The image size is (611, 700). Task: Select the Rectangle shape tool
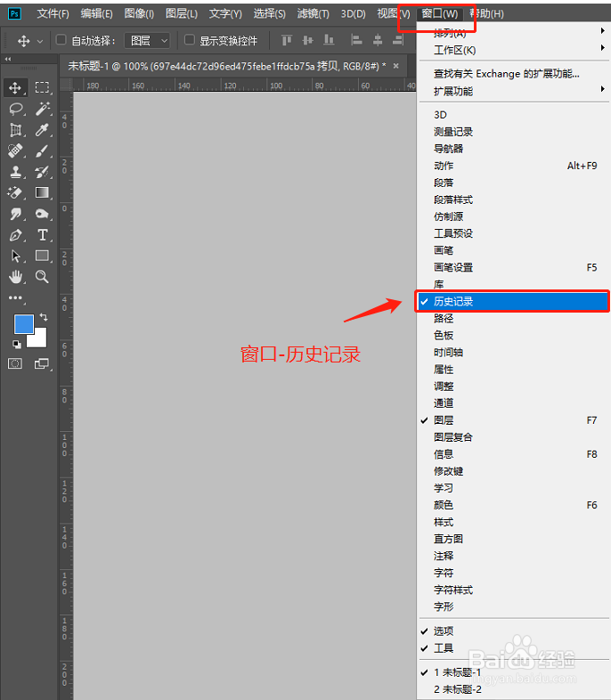(x=42, y=256)
